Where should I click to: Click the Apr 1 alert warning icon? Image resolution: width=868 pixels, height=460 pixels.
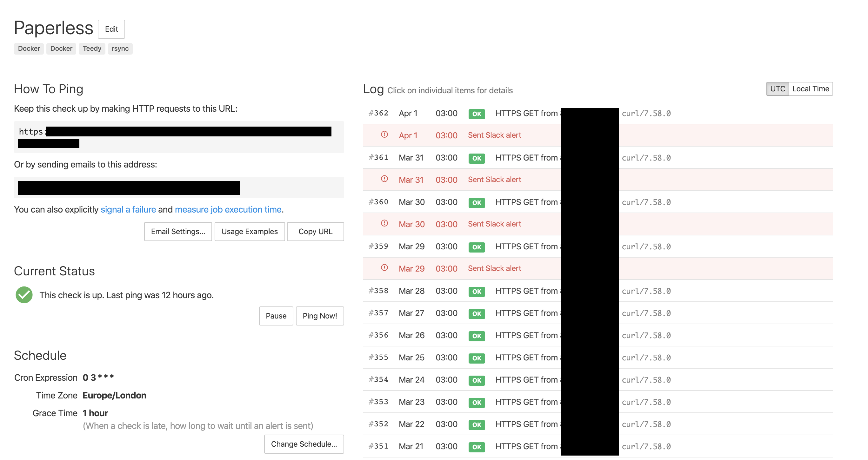(384, 135)
